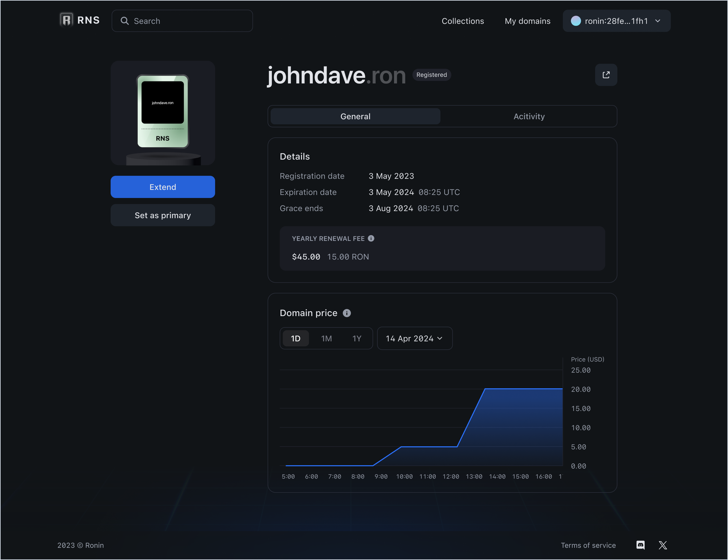Screen dimensions: 728x560
Task: Open the Collections menu item
Action: tap(463, 21)
